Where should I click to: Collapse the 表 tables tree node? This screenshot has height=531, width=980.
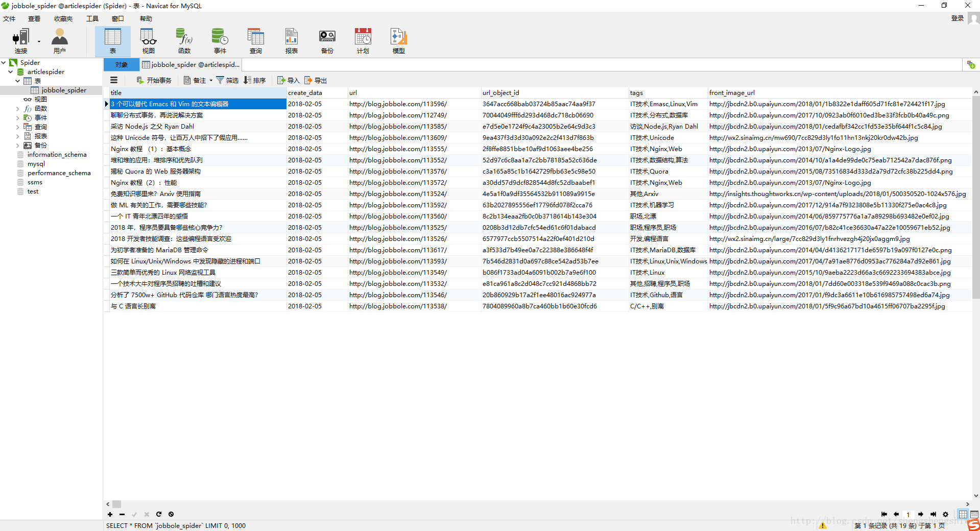17,81
